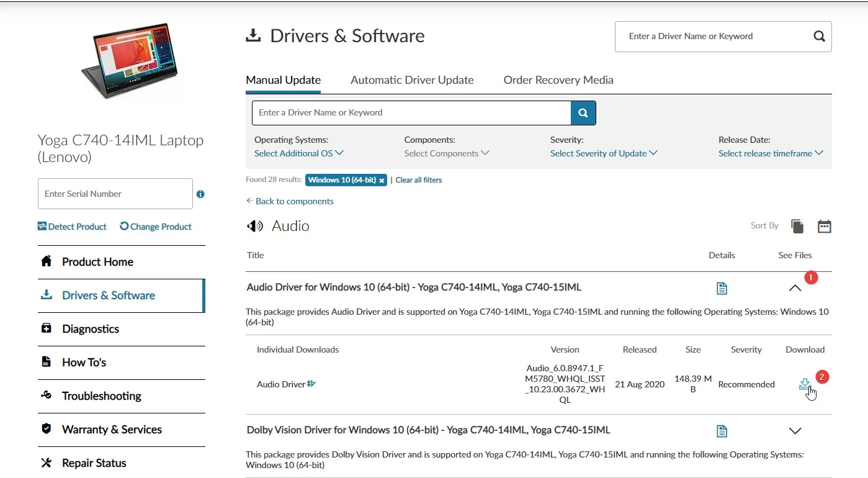Download the Audio Driver file

coord(805,384)
